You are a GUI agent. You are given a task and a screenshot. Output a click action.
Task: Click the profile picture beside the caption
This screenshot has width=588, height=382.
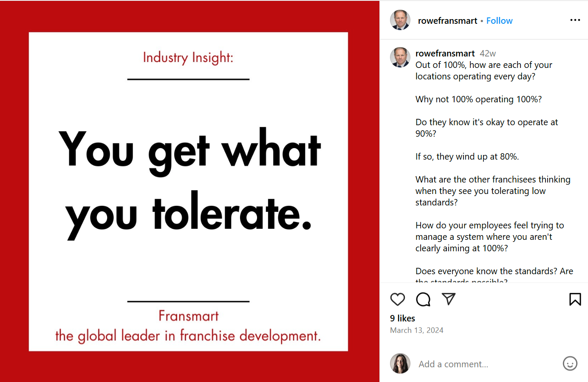tap(400, 57)
